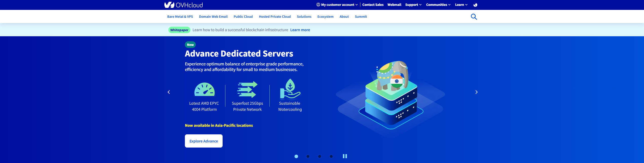Click the Explore Advance button
644x163 pixels.
point(204,141)
